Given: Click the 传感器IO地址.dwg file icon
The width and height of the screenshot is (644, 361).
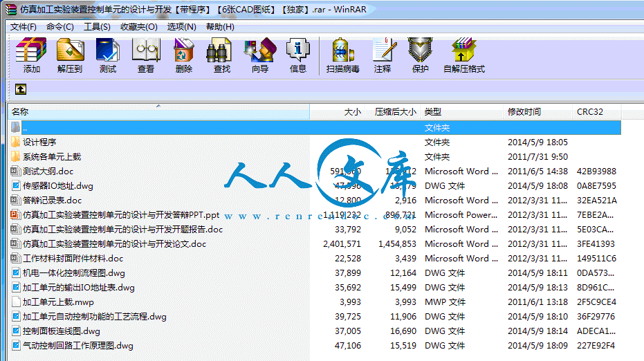Looking at the screenshot, I should (x=16, y=185).
